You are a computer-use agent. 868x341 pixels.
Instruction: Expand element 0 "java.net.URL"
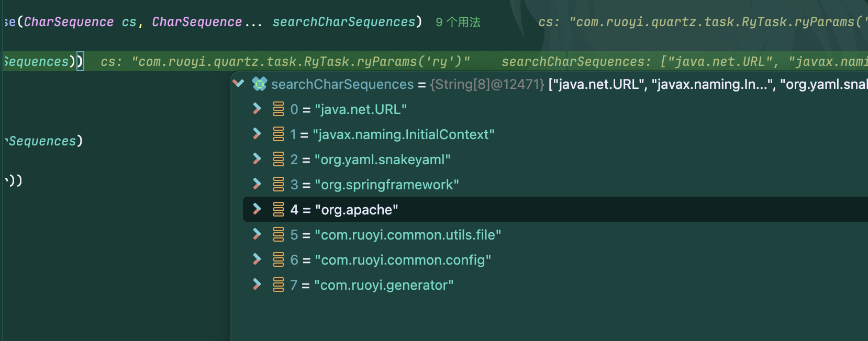(x=257, y=109)
